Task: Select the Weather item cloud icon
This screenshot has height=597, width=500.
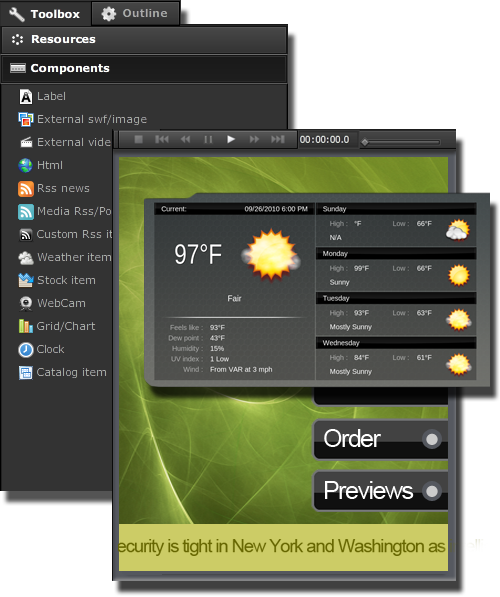Action: 26,258
